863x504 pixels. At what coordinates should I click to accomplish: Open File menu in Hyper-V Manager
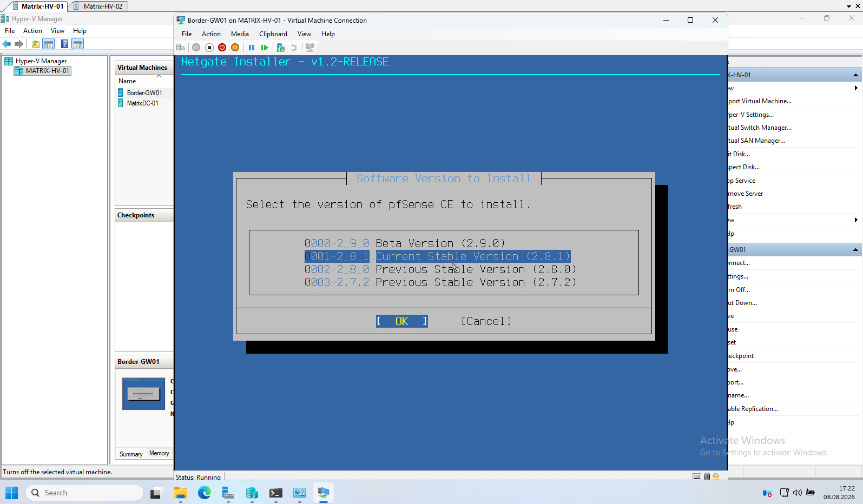coord(10,31)
